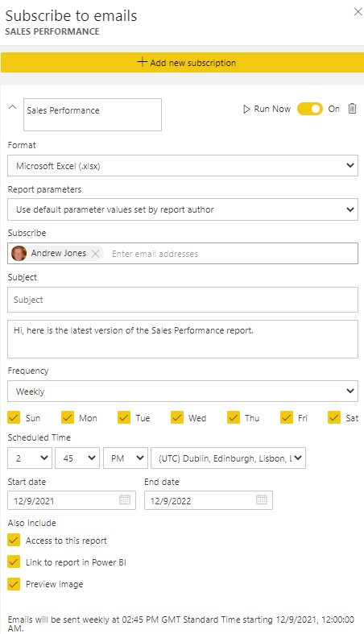Open the End date calendar picker
The height and width of the screenshot is (634, 364).
(262, 499)
